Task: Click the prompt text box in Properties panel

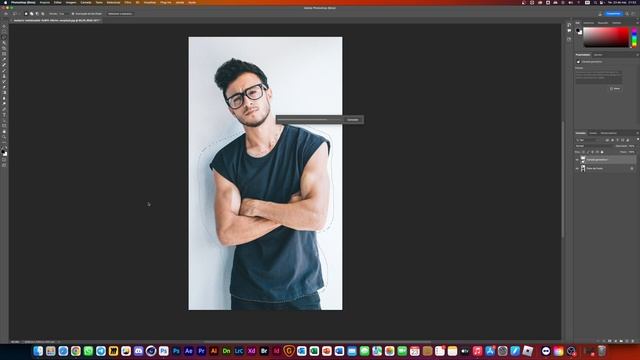Action: pyautogui.click(x=599, y=77)
